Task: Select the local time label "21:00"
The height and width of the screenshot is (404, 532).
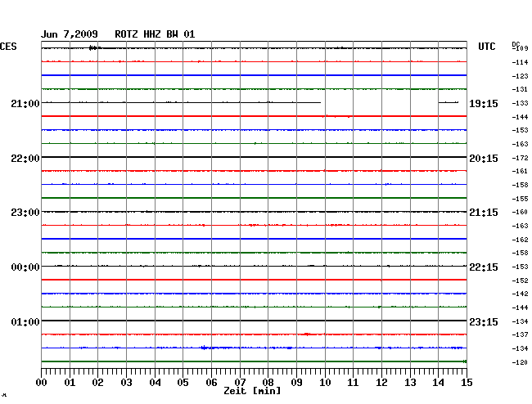Action: click(x=25, y=104)
